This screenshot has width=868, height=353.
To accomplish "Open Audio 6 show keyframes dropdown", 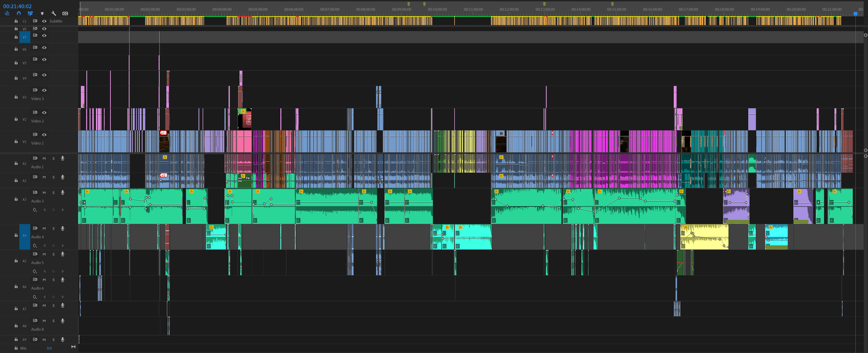I will 35,297.
